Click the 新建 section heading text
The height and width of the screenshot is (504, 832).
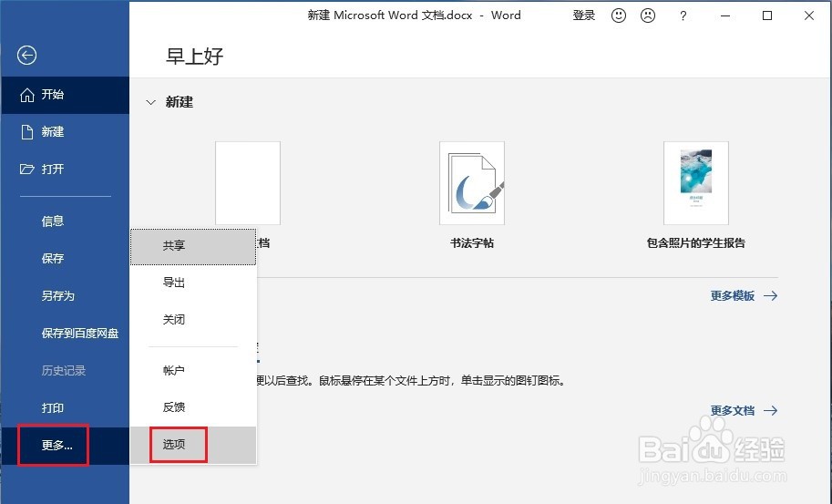click(180, 102)
